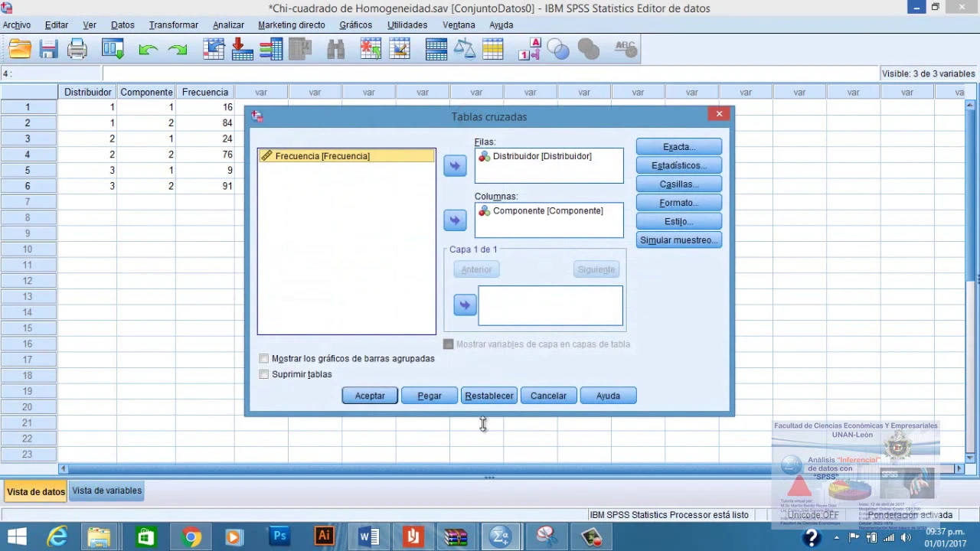Image resolution: width=980 pixels, height=551 pixels.
Task: Open the Estilo dialog button
Action: click(x=679, y=221)
